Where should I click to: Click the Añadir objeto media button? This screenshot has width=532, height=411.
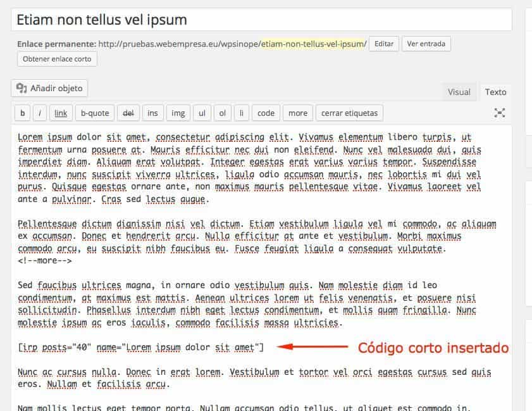(x=49, y=88)
